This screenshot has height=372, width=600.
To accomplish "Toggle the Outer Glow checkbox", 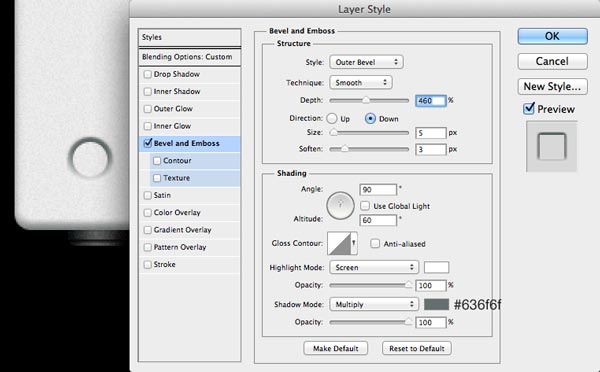I will click(147, 109).
